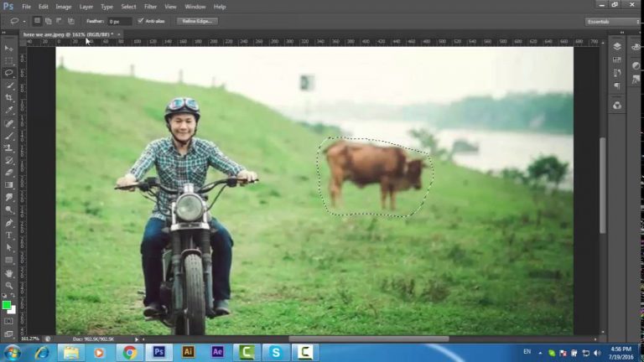
Task: Toggle the Anti-alias checkbox
Action: pyautogui.click(x=140, y=21)
